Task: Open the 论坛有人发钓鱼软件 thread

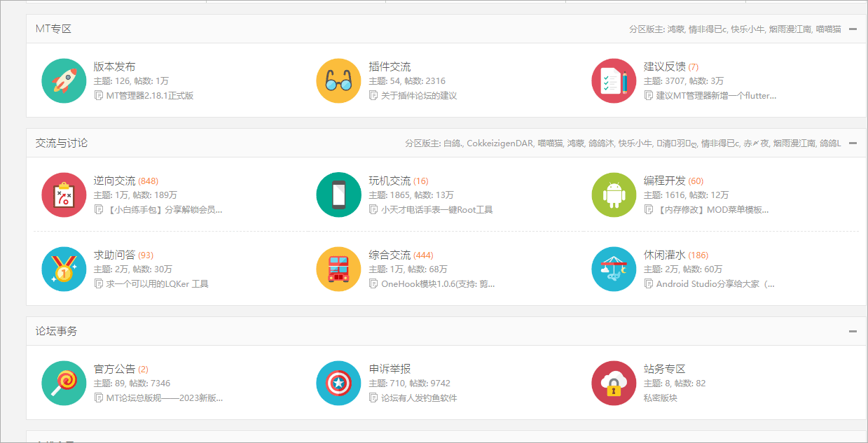Action: [x=418, y=398]
